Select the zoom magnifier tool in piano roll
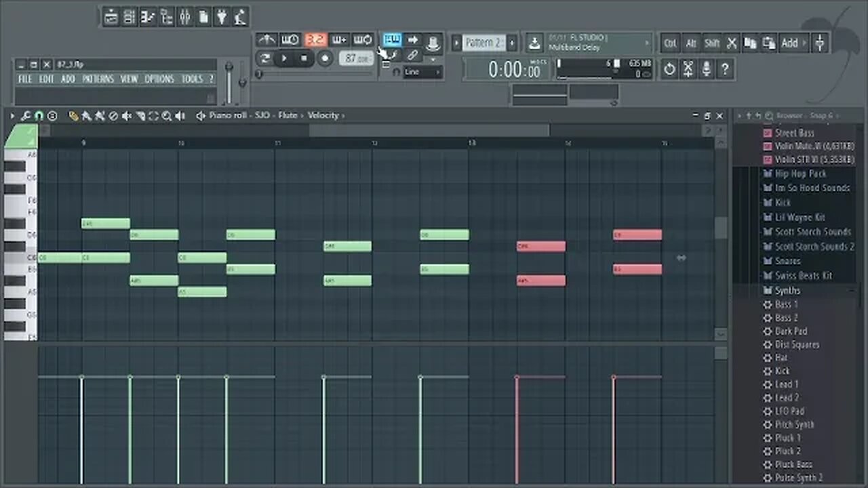The width and height of the screenshot is (868, 488). 166,116
